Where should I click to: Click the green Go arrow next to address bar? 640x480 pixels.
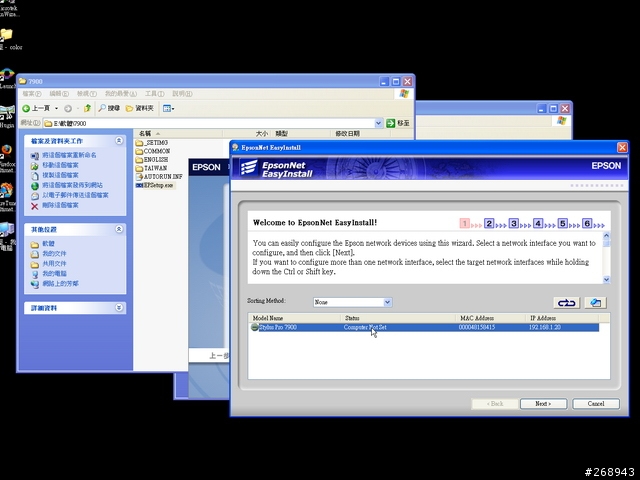(391, 123)
